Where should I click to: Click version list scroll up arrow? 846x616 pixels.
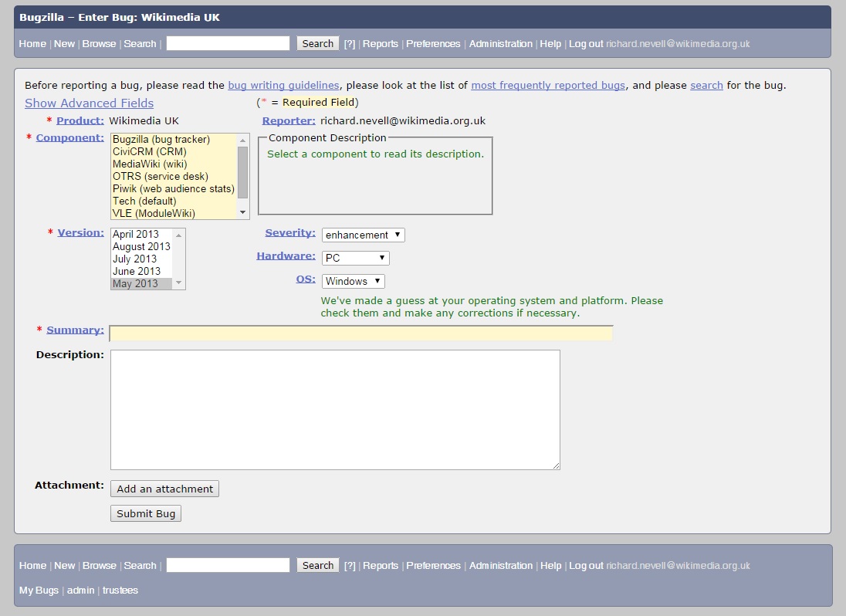coord(178,235)
